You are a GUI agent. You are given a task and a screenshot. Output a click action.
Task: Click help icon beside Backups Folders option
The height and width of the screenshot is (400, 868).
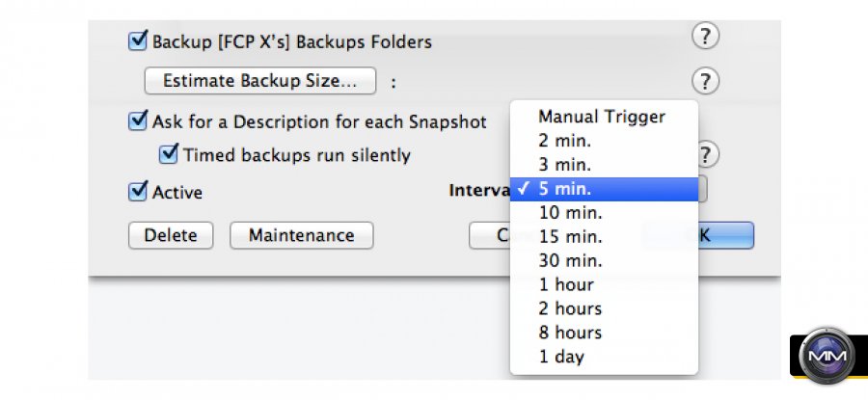pyautogui.click(x=706, y=38)
